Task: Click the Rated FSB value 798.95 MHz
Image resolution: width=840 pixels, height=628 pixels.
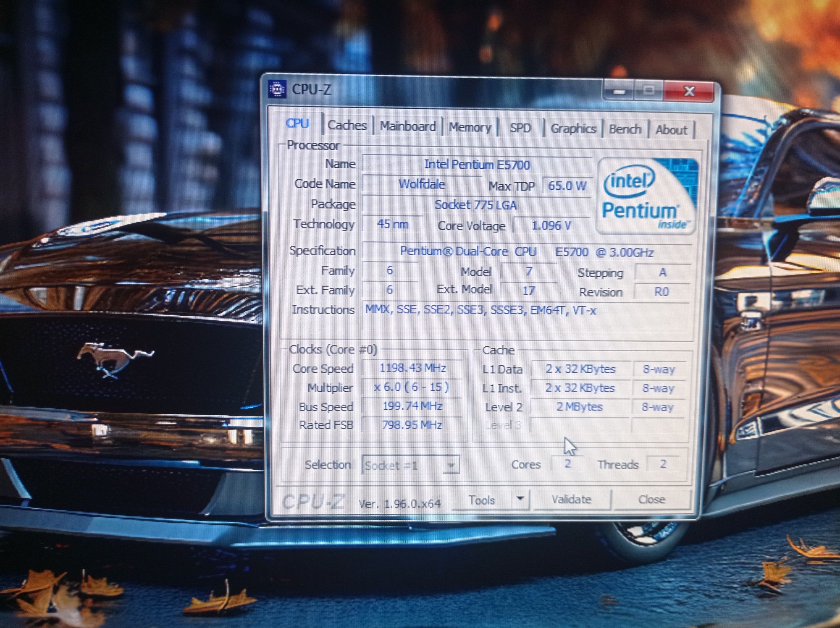Action: 412,425
